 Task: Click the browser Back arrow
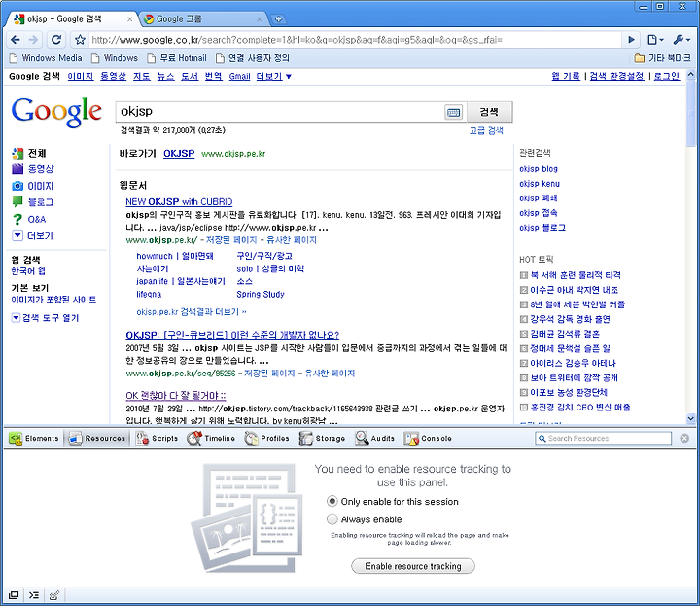pos(15,40)
